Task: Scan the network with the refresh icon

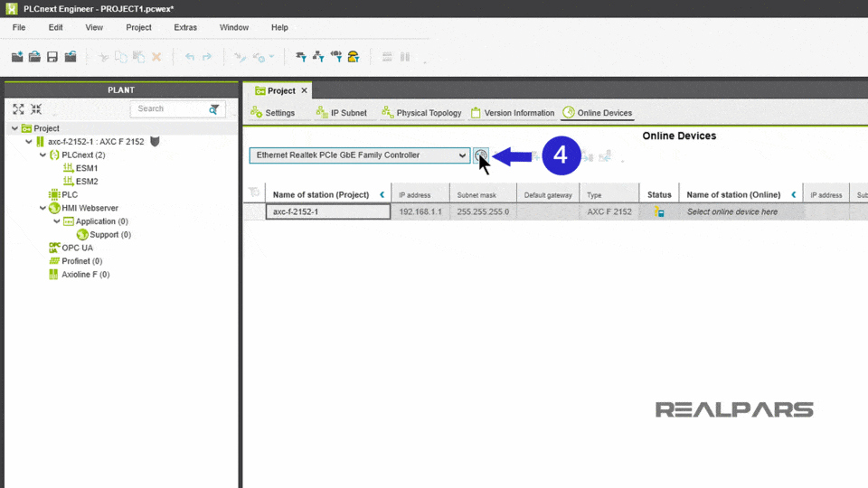Action: (480, 155)
